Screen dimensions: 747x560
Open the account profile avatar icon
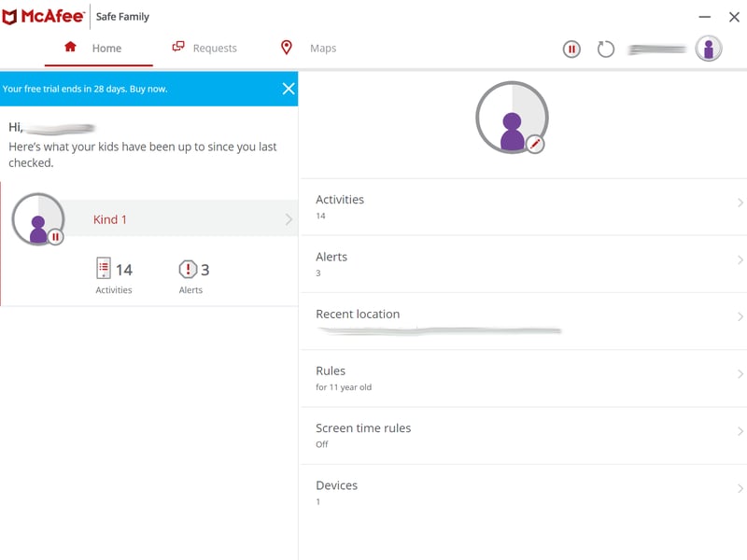coord(709,49)
